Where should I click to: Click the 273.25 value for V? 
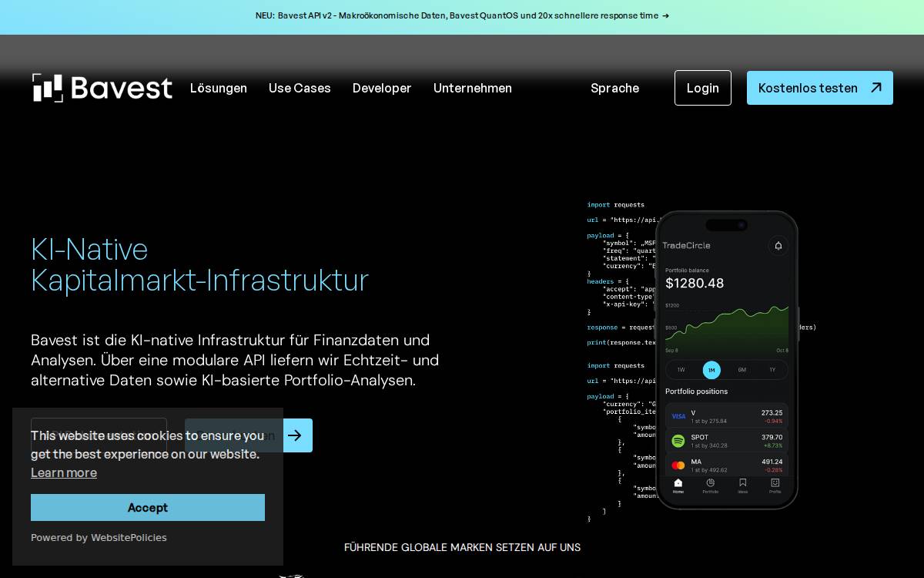(x=772, y=412)
